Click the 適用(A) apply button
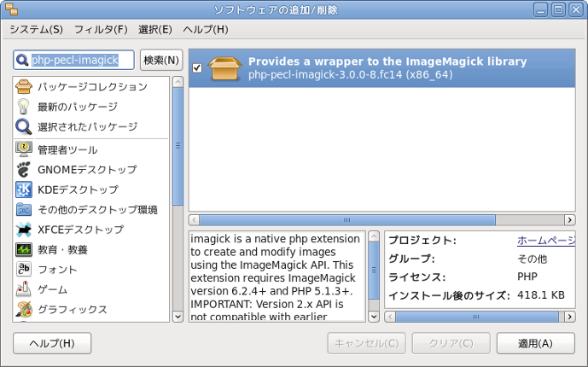 [x=535, y=343]
